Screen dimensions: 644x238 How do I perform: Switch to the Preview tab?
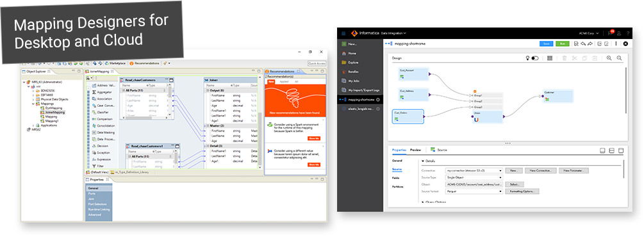pos(416,150)
